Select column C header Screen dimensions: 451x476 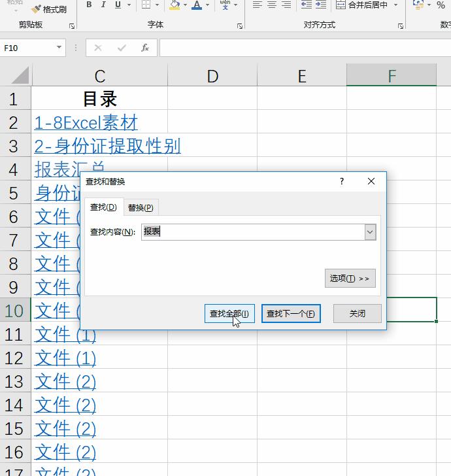[x=99, y=76]
